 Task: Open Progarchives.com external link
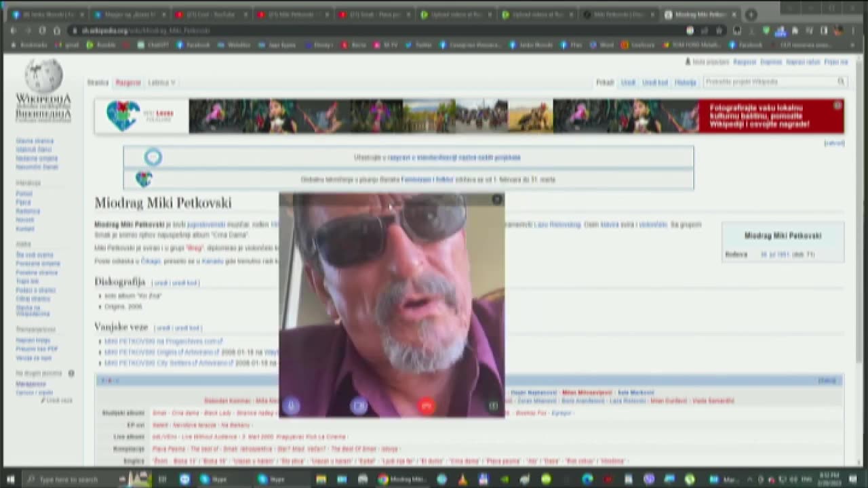tap(163, 342)
